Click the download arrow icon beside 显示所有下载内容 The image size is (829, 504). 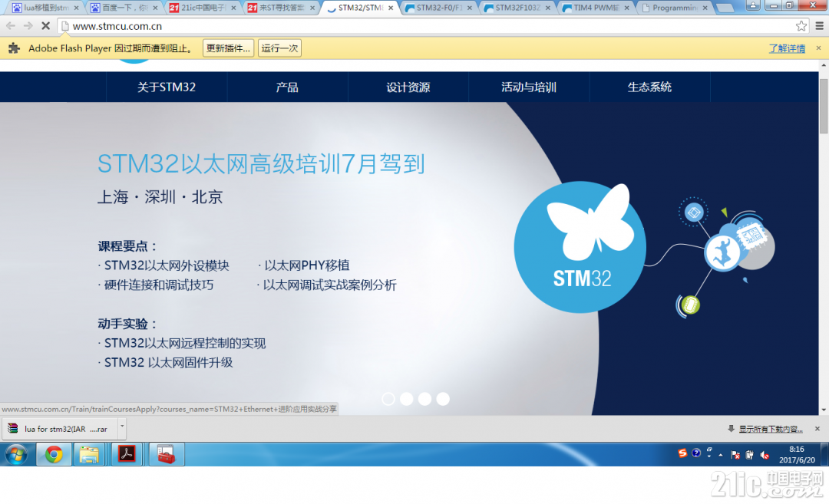[732, 429]
